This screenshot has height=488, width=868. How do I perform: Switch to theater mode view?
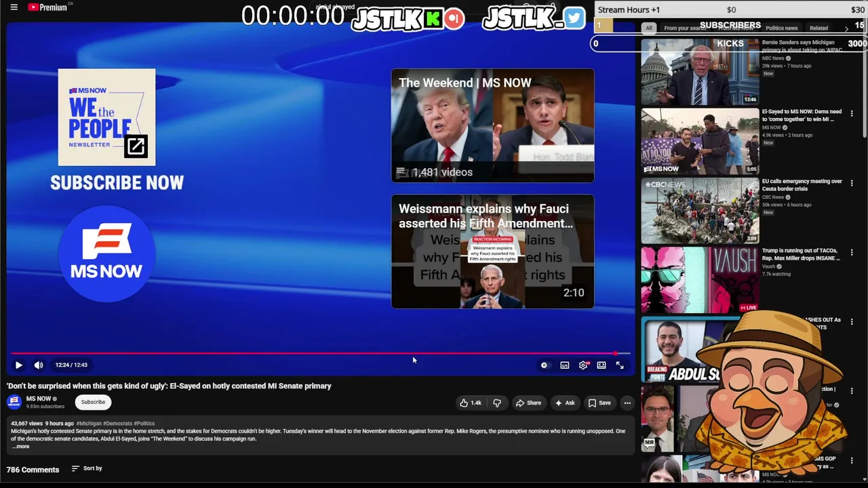[601, 365]
